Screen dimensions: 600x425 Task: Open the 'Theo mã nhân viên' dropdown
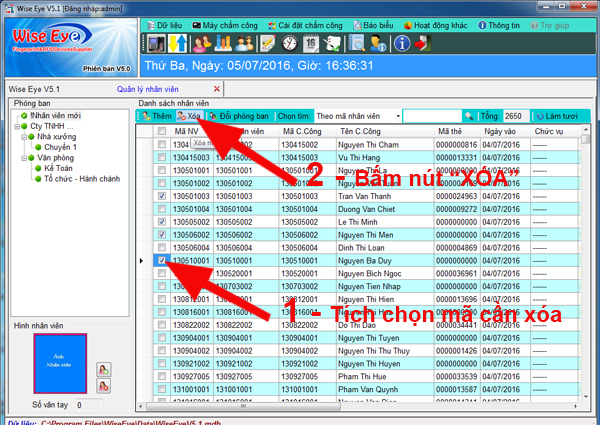tap(398, 116)
